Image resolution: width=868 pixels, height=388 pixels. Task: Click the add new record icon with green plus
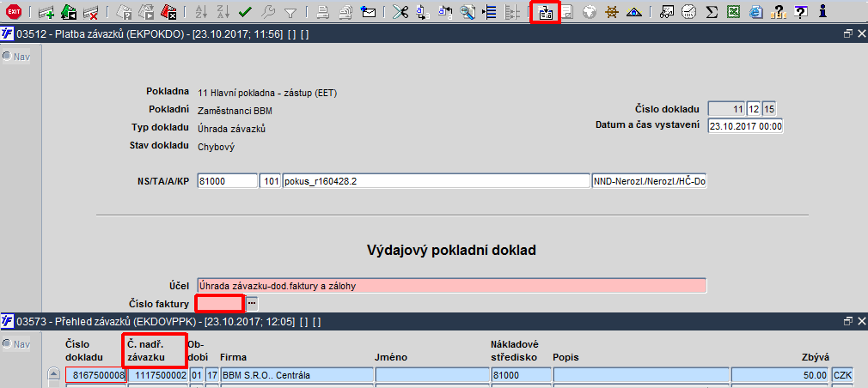[46, 12]
